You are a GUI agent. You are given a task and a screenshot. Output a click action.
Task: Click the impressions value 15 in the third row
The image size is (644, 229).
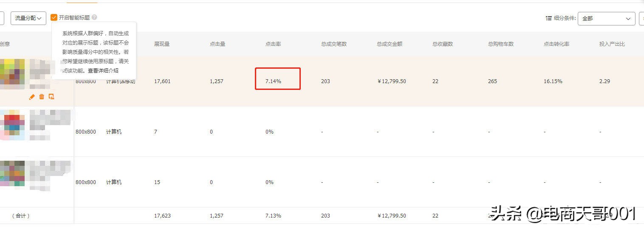coord(157,182)
